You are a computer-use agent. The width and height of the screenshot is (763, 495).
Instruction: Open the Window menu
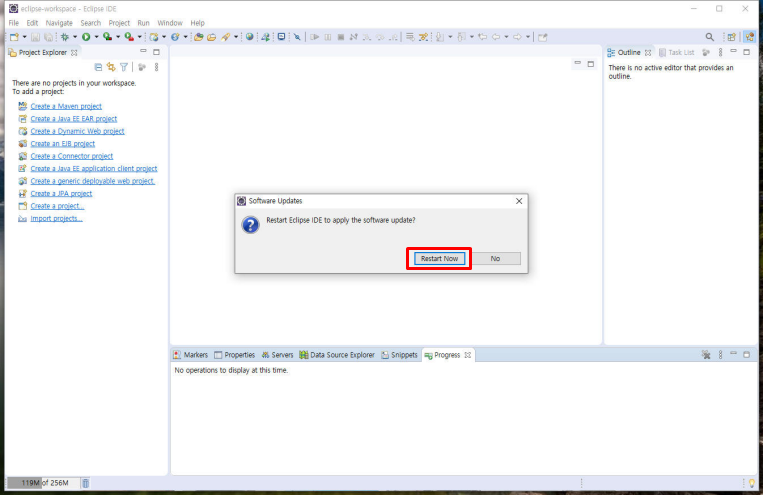click(x=170, y=23)
